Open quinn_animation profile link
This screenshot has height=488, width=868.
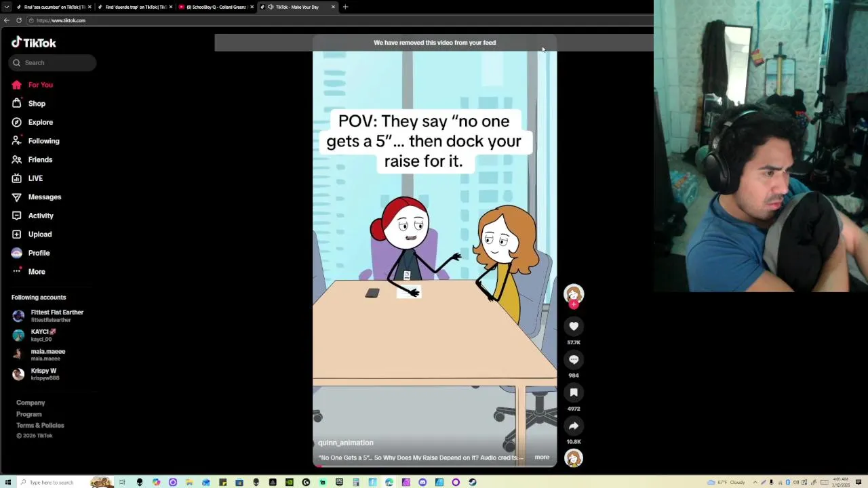tap(346, 443)
